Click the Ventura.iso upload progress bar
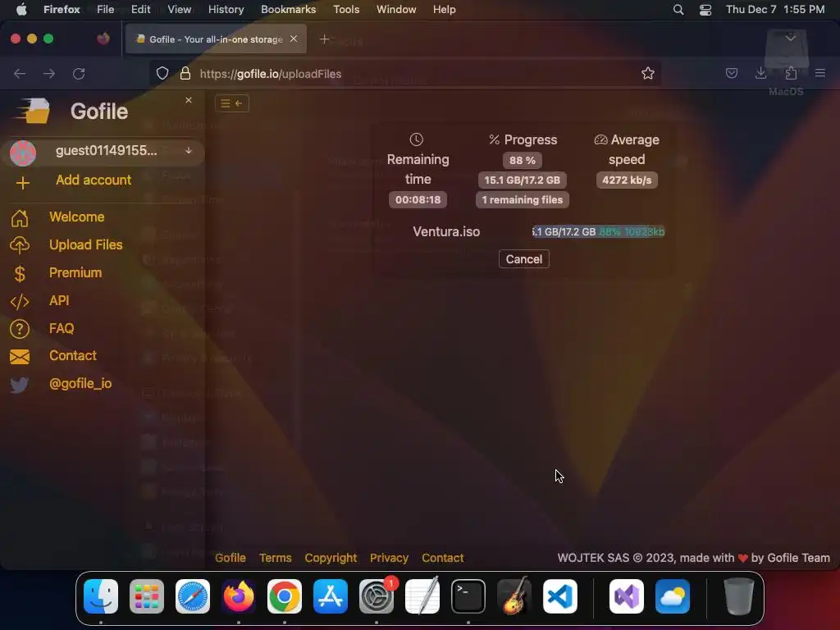 click(598, 231)
